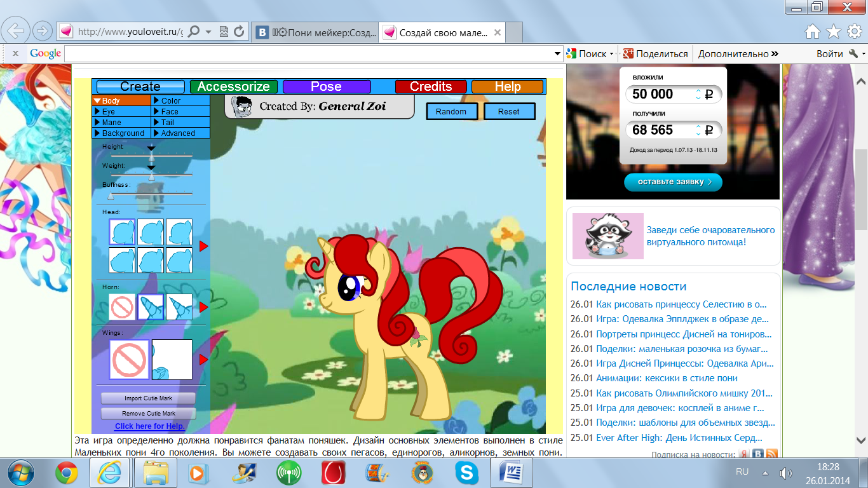Expand the Tail section
Viewport: 868px width, 488px height.
pyautogui.click(x=180, y=122)
